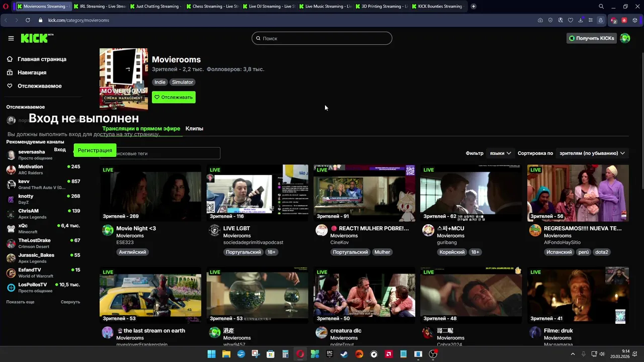This screenshot has width=644, height=362.
Task: Open Epic Games Launcher from taskbar
Action: click(330, 354)
